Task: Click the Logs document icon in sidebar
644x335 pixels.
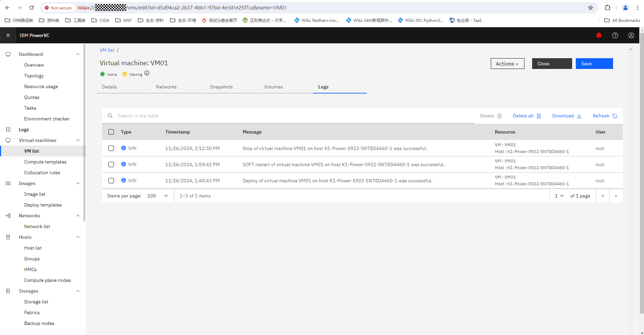Action: point(8,129)
